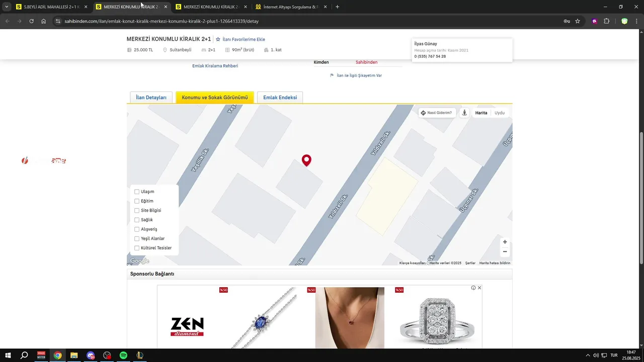
Task: Open Discord from taskbar
Action: click(x=91, y=355)
